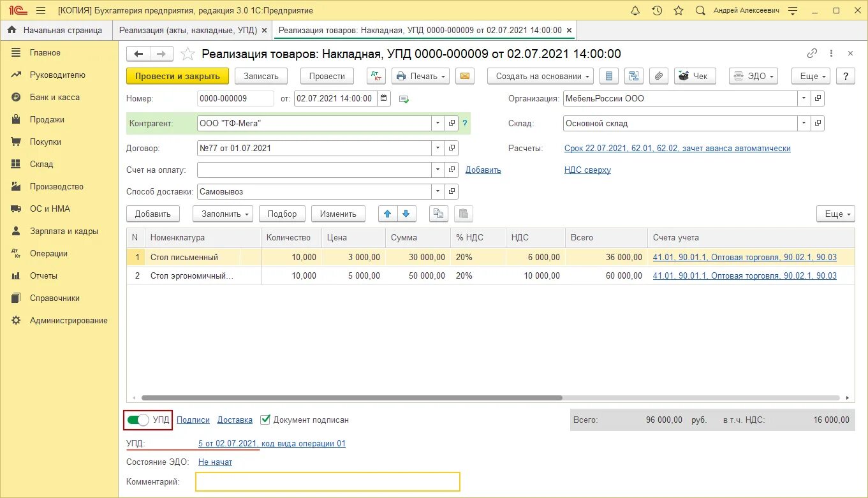Open Контрагент card with open button
The width and height of the screenshot is (868, 498).
coord(452,123)
